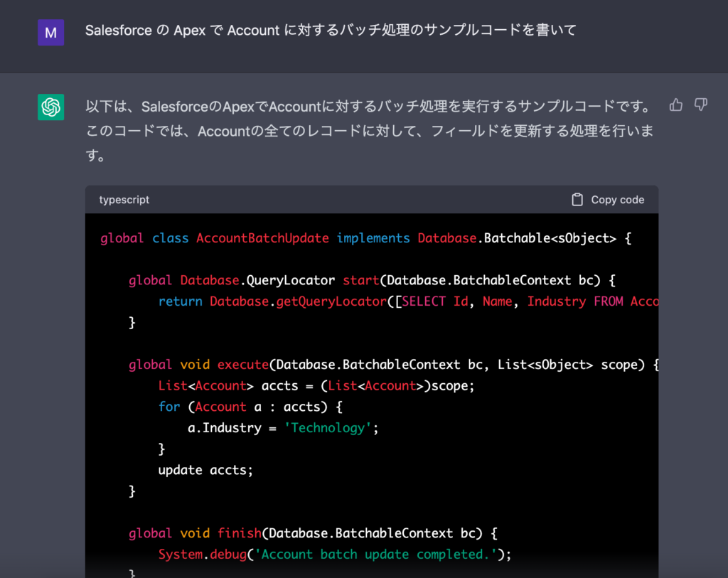Click the clipboard icon in code header
The height and width of the screenshot is (578, 728).
point(577,200)
